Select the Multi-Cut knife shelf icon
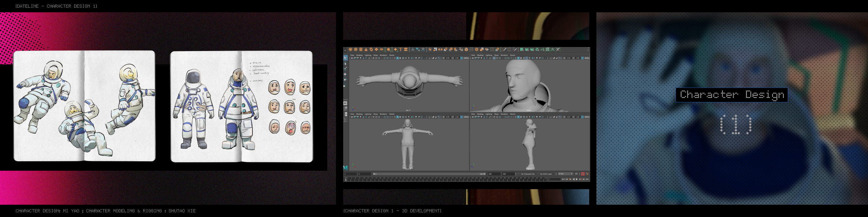The image size is (868, 217). coord(505,49)
